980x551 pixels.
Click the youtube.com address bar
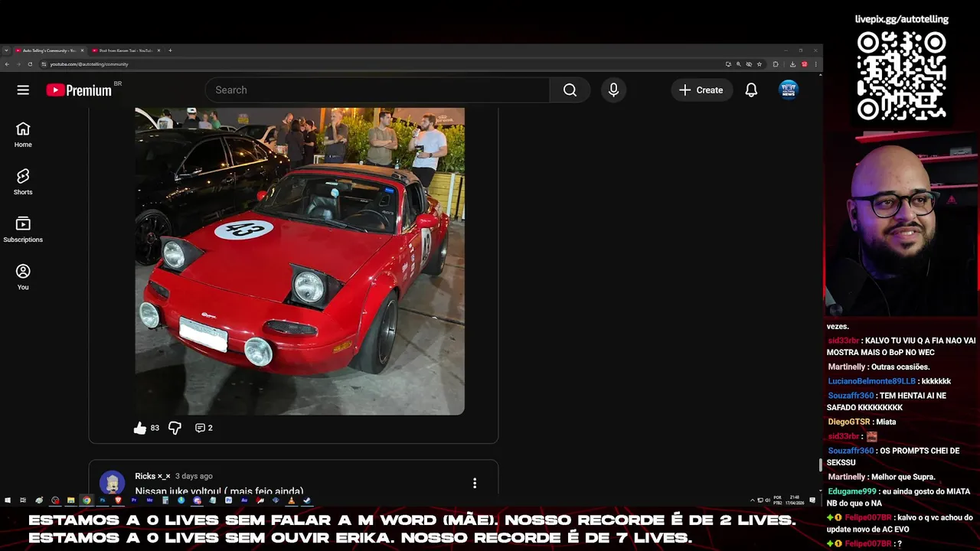pos(383,64)
